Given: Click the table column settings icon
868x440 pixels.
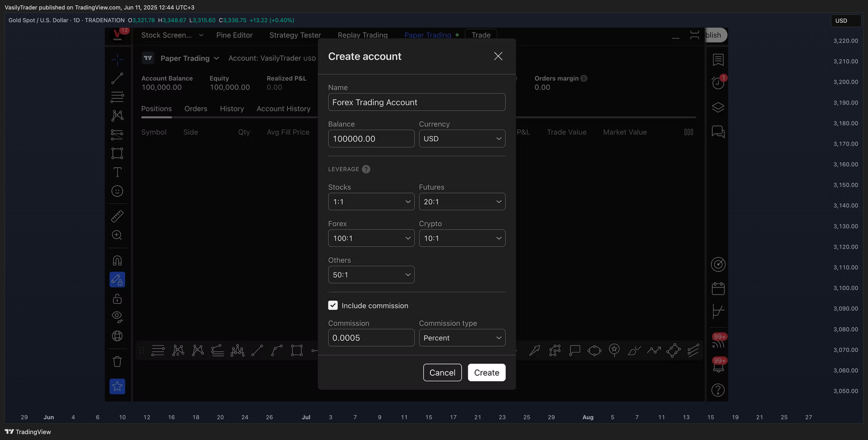Looking at the screenshot, I should tap(689, 132).
